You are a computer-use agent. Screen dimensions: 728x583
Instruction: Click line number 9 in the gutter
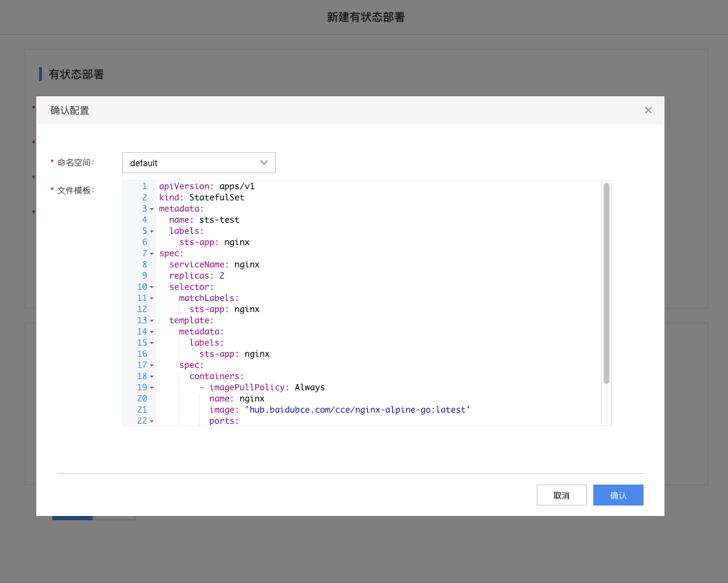click(x=144, y=276)
